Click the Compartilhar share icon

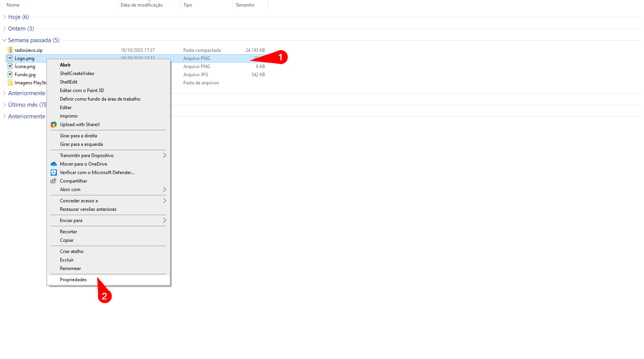[x=54, y=181]
